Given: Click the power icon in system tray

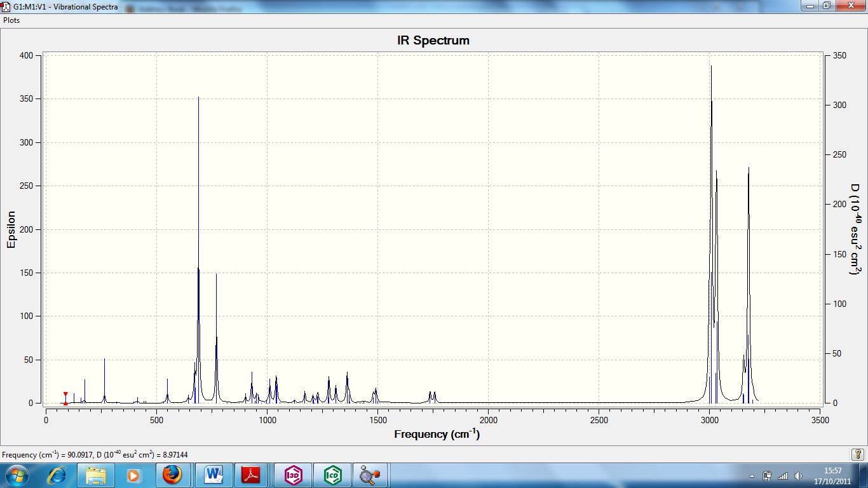Looking at the screenshot, I should [767, 475].
